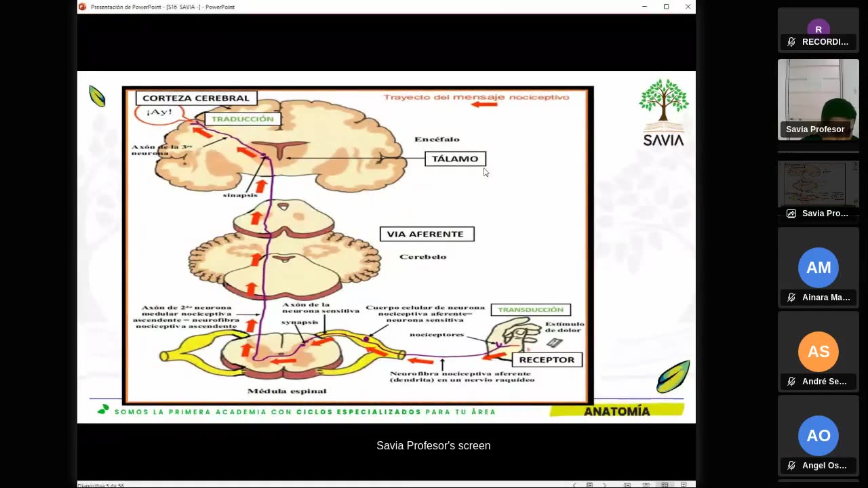This screenshot has height=488, width=868.
Task: Click muted mic icon on Ainara Ma... tile
Action: [791, 298]
